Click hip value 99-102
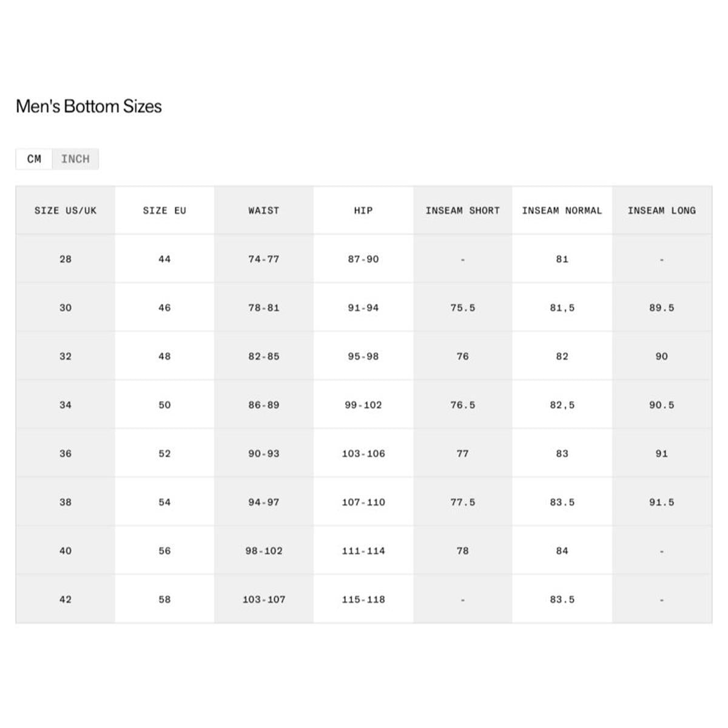The image size is (728, 728). pos(363,405)
